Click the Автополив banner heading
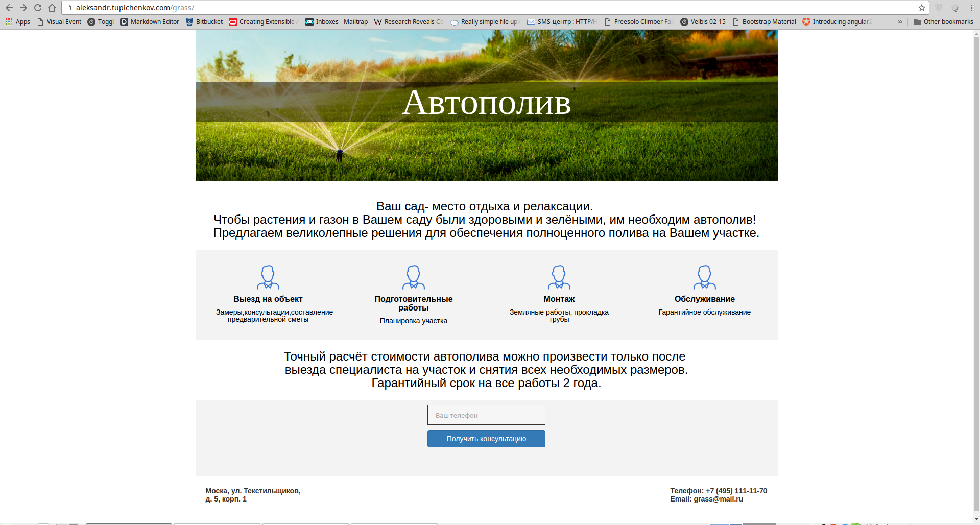 coord(486,102)
